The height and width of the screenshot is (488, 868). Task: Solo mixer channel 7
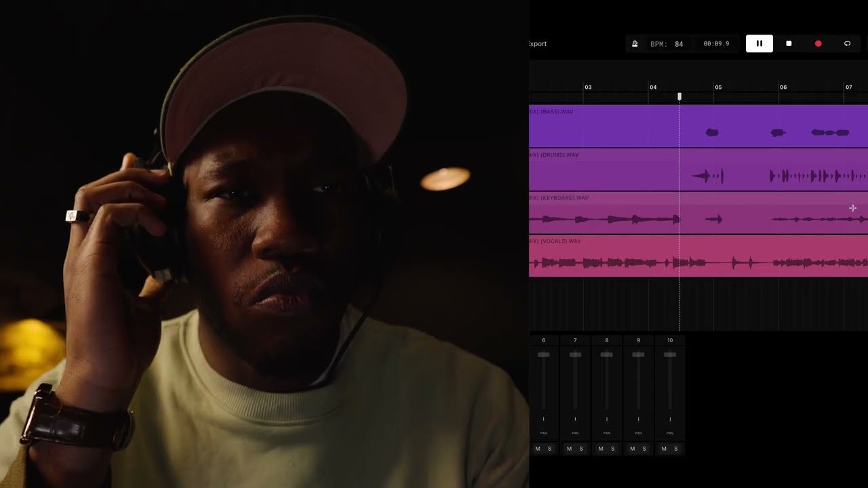581,449
